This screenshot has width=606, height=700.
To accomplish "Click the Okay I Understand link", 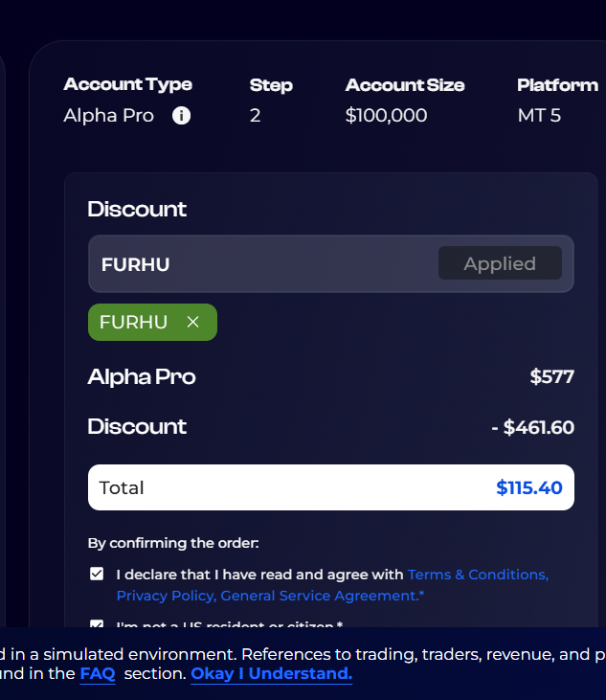I will point(271,673).
